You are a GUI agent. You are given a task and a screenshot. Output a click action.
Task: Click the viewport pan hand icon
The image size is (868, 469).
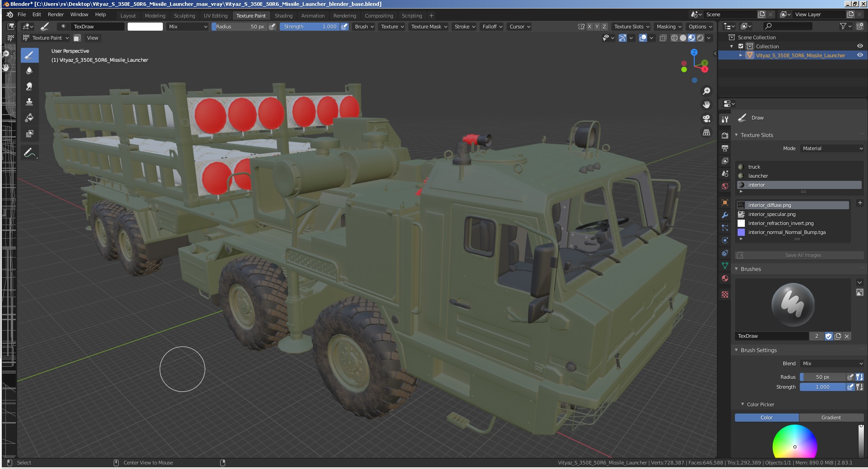tap(706, 105)
